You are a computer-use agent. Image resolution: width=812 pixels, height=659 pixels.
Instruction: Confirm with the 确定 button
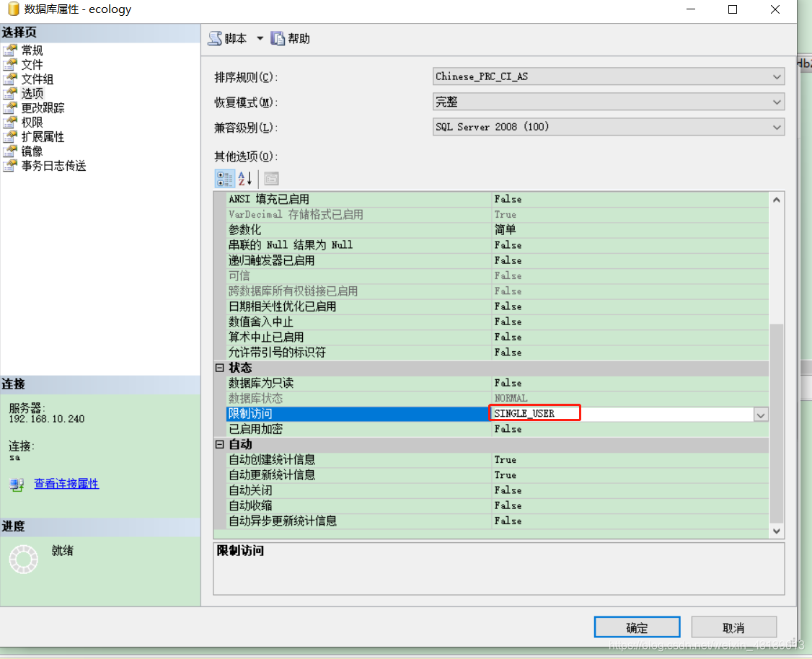[x=637, y=627]
